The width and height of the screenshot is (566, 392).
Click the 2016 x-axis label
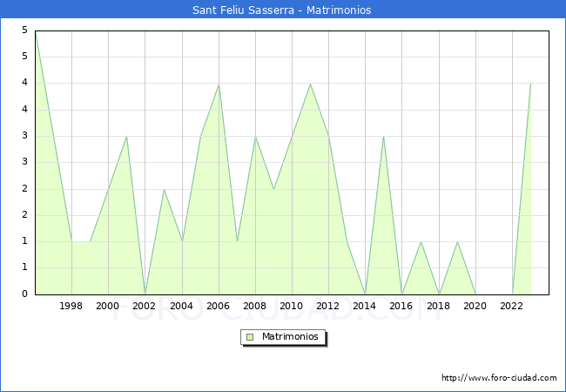pos(401,306)
